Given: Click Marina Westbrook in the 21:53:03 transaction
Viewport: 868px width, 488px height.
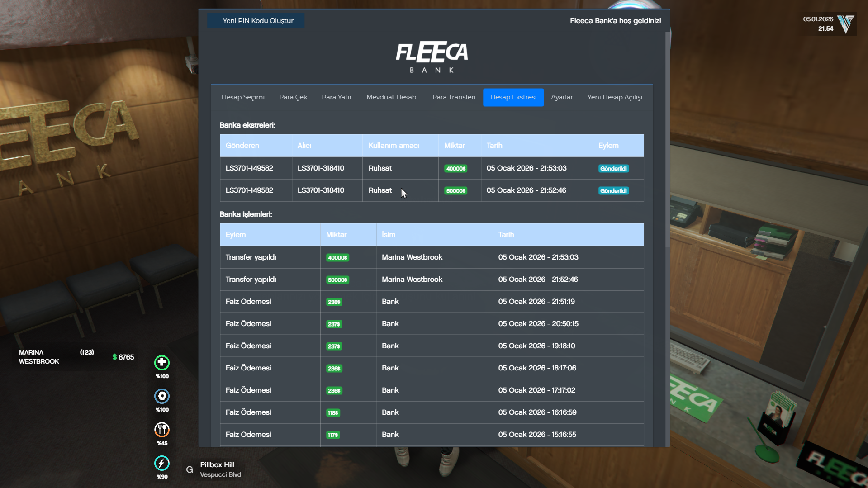Looking at the screenshot, I should (x=412, y=257).
